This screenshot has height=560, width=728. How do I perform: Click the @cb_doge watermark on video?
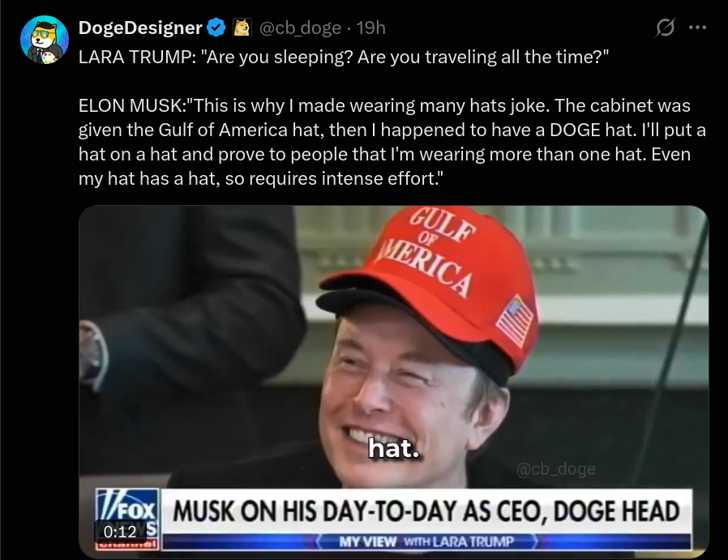click(x=556, y=468)
